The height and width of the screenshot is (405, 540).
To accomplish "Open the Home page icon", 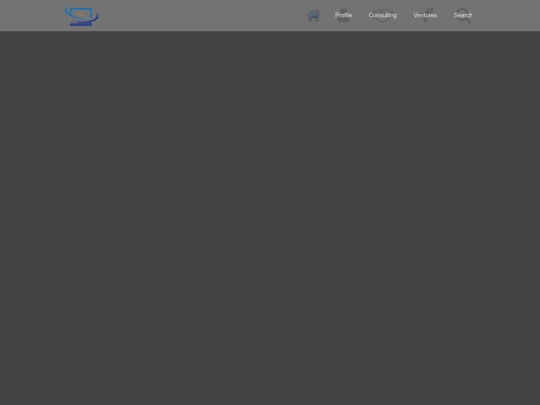I will pos(313,15).
